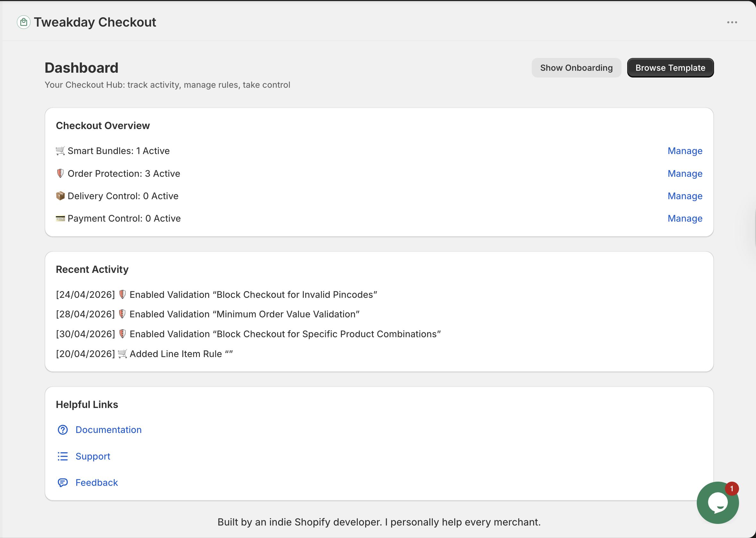Image resolution: width=756 pixels, height=538 pixels.
Task: Open the three-dot more options menu
Action: tap(732, 22)
